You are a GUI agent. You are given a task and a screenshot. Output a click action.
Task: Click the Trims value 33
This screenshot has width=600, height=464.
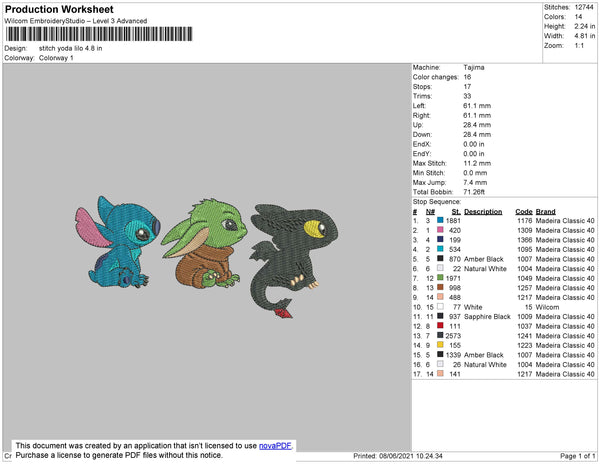coord(467,96)
